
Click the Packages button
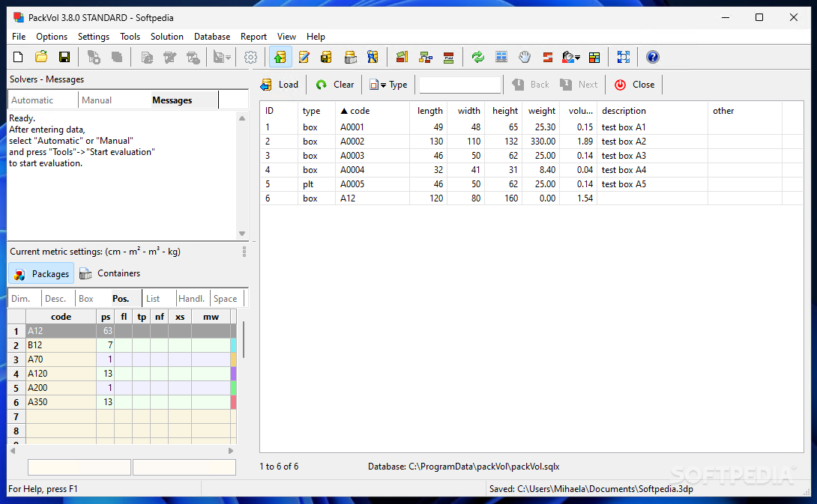point(41,274)
